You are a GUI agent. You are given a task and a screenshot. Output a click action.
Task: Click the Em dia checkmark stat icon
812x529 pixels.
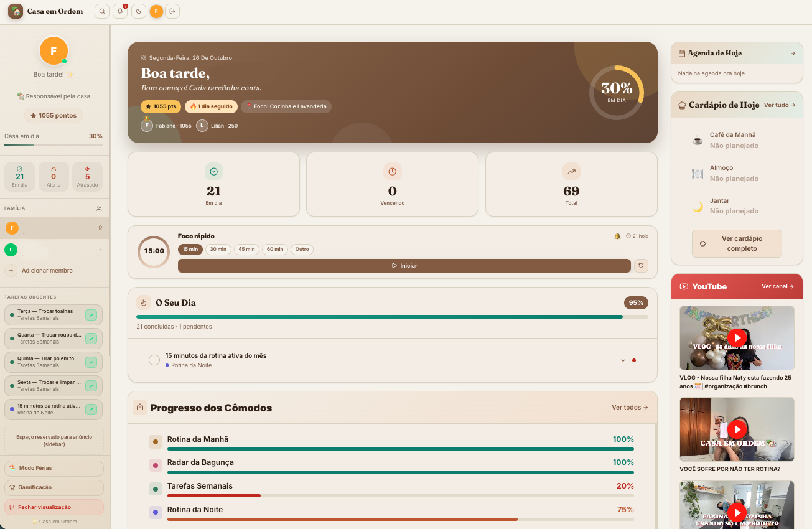[x=213, y=171]
